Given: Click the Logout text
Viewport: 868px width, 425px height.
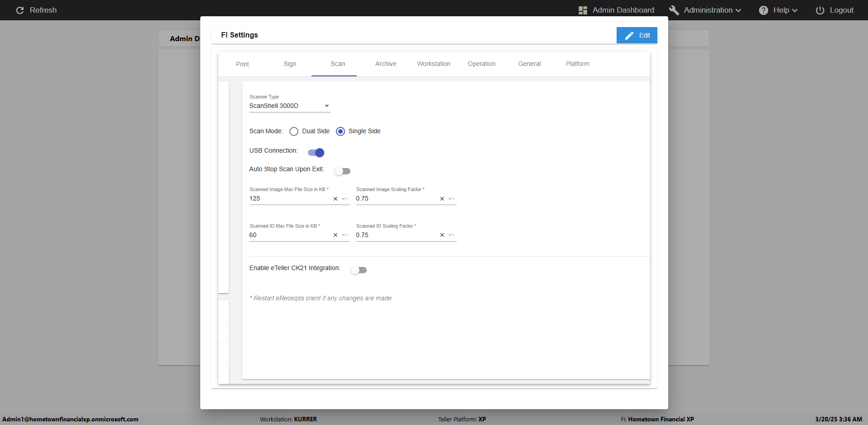Looking at the screenshot, I should 841,10.
